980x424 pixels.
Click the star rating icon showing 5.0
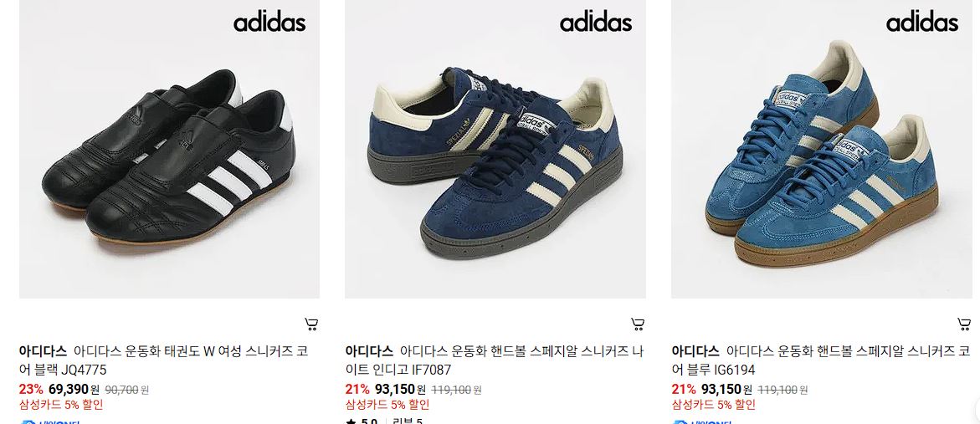(350, 421)
